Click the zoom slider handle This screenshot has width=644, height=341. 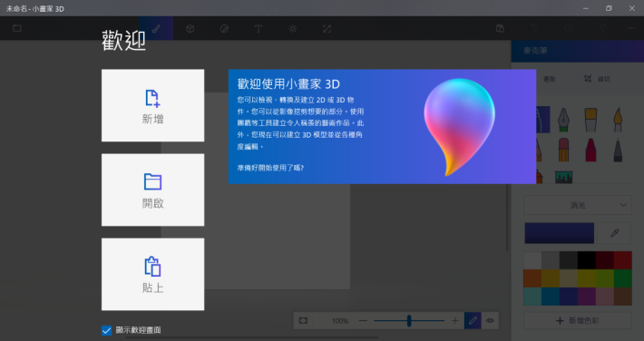pyautogui.click(x=409, y=320)
